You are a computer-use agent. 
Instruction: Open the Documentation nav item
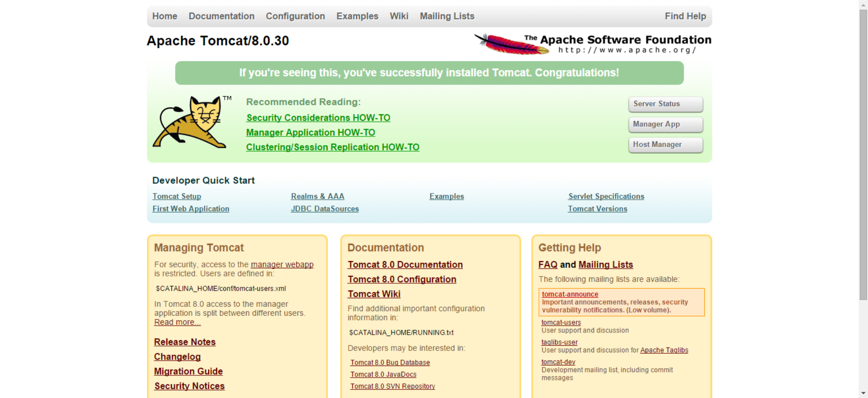[x=222, y=16]
